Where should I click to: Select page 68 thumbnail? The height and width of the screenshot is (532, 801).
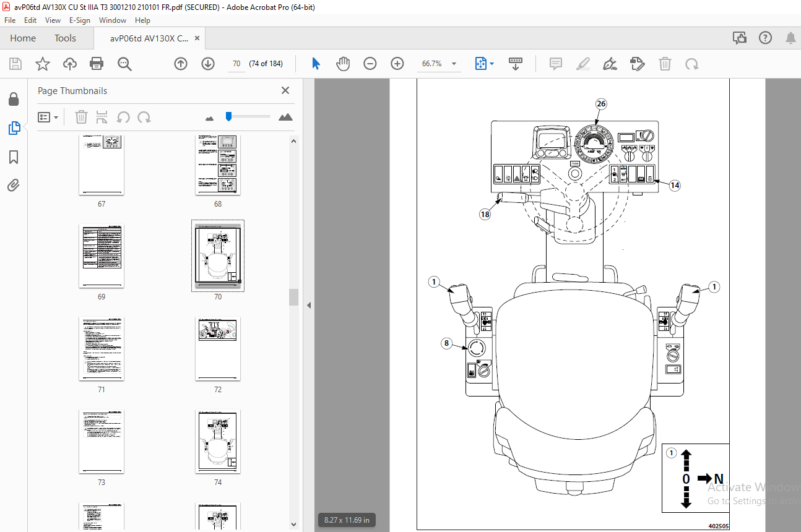coord(218,165)
